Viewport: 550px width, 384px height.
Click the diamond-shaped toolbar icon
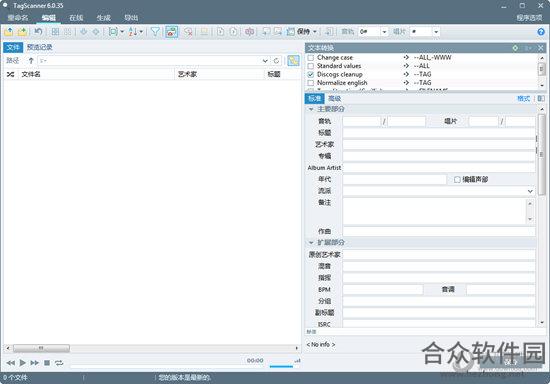tap(96, 32)
